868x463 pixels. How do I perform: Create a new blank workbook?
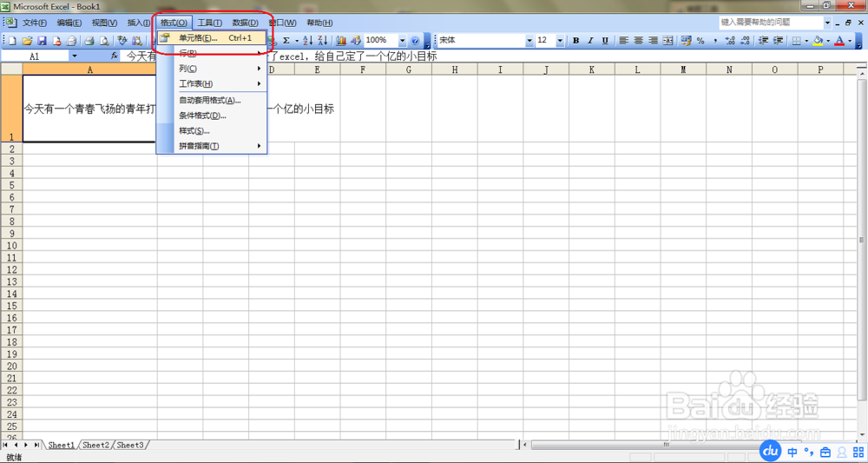(12, 41)
